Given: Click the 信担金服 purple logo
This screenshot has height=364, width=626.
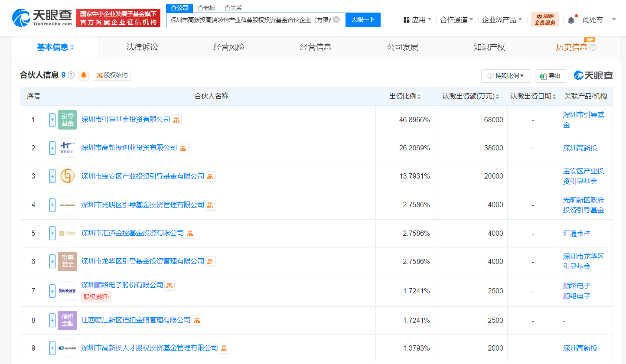Looking at the screenshot, I should click(x=67, y=320).
